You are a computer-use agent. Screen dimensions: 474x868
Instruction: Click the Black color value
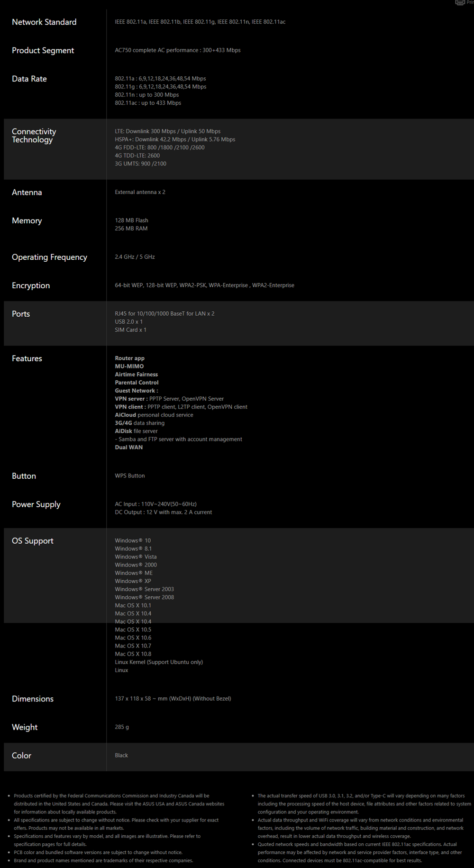click(121, 755)
